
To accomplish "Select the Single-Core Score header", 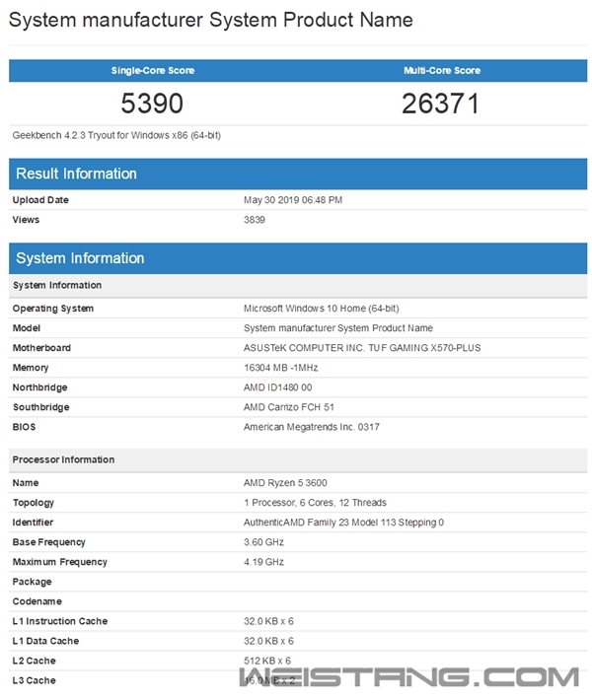I will (152, 71).
